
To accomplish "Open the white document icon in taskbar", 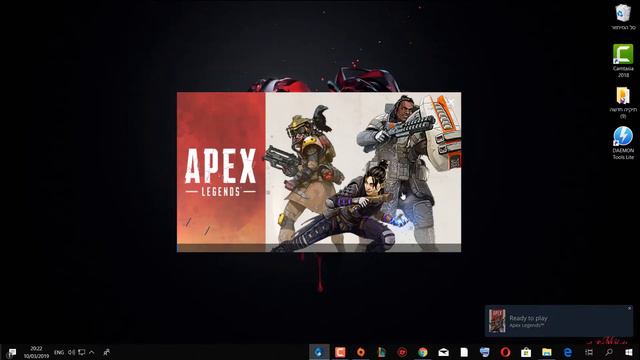I will click(464, 352).
